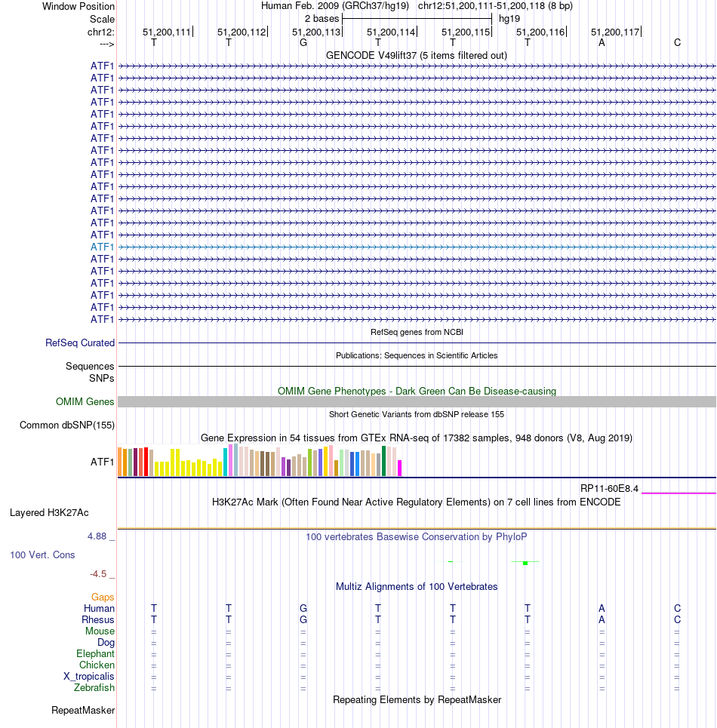717x728 pixels.
Task: Click the magenta last bar in GTEx chart
Action: (x=400, y=468)
